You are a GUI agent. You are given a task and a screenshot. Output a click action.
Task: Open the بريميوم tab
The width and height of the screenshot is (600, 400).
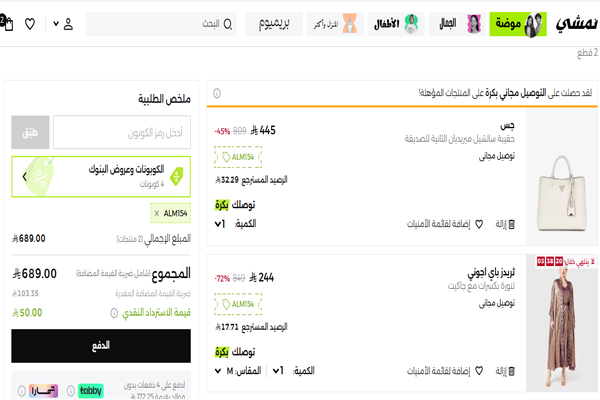(x=274, y=24)
